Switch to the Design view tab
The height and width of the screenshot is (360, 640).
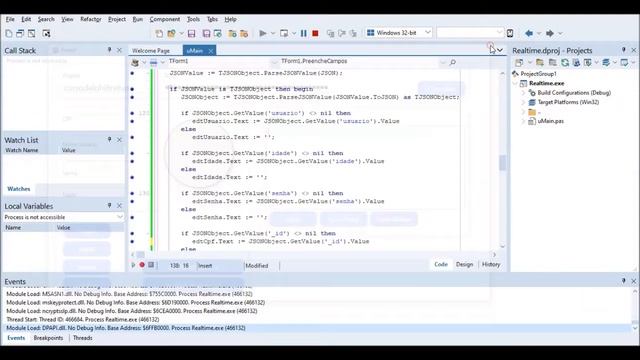point(464,264)
